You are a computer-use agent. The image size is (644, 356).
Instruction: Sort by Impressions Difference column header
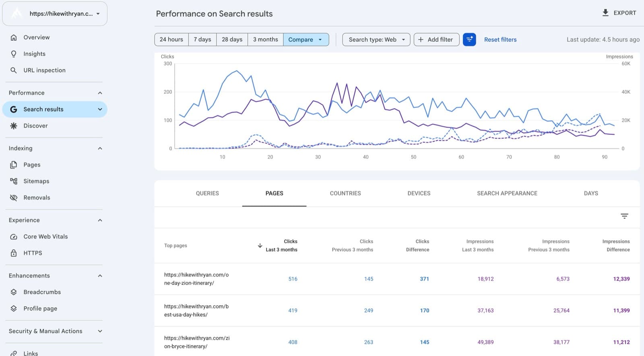[616, 245]
